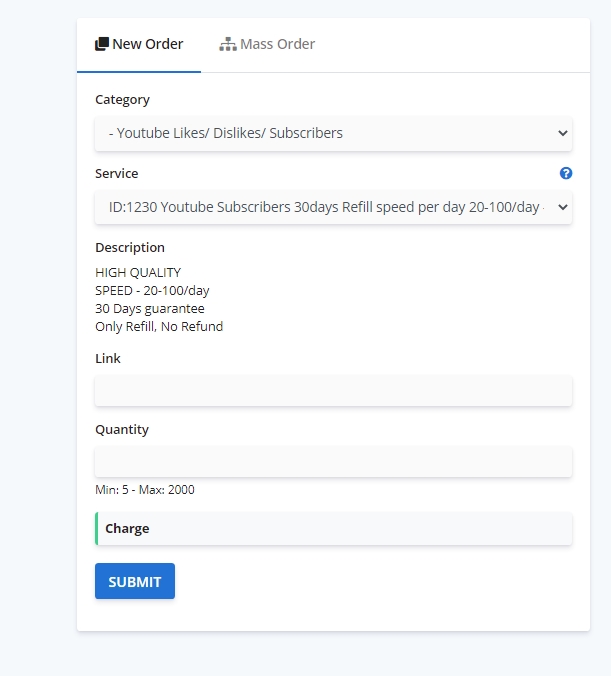
Task: Click the Service label
Action: click(x=116, y=173)
